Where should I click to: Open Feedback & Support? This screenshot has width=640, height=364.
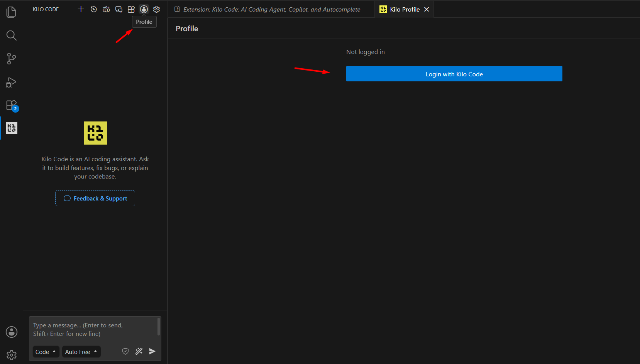(95, 198)
